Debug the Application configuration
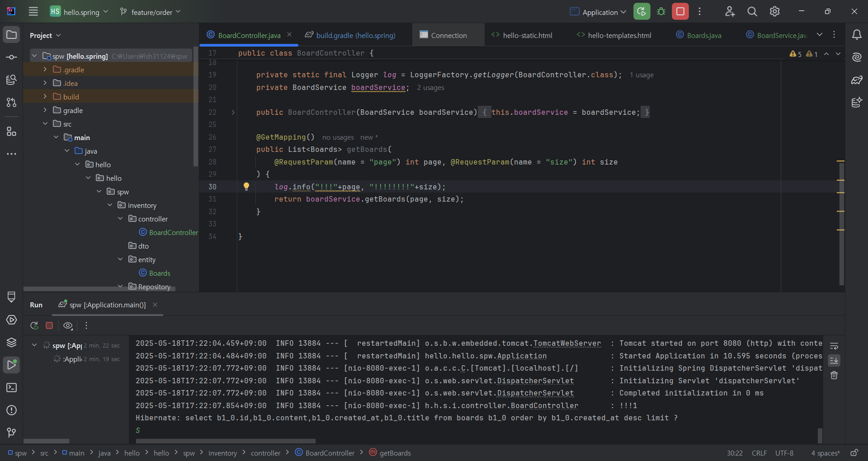This screenshot has height=461, width=868. [661, 12]
